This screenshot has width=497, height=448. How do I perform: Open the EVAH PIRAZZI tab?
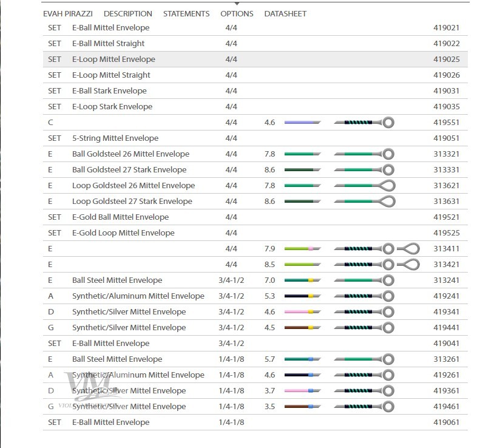(68, 14)
